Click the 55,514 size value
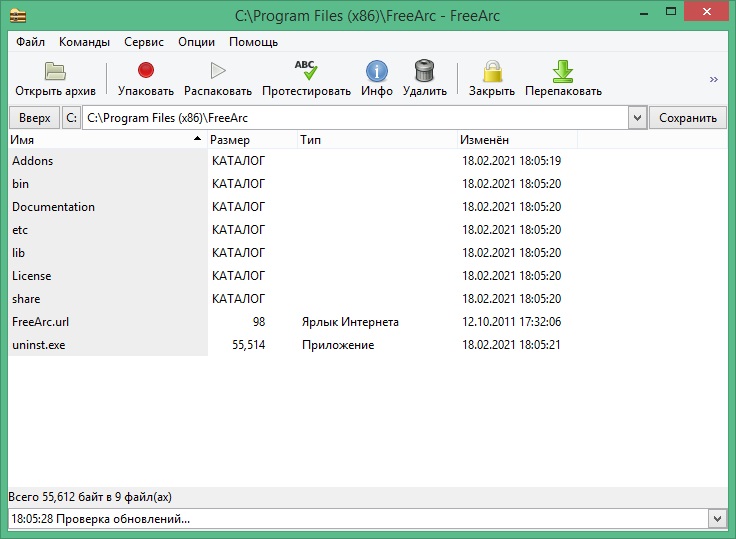Viewport: 736px width, 539px height. click(x=249, y=345)
